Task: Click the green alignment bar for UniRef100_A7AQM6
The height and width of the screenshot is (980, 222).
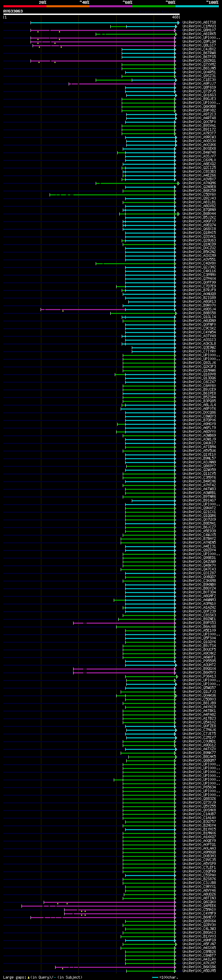Action: pyautogui.click(x=137, y=183)
